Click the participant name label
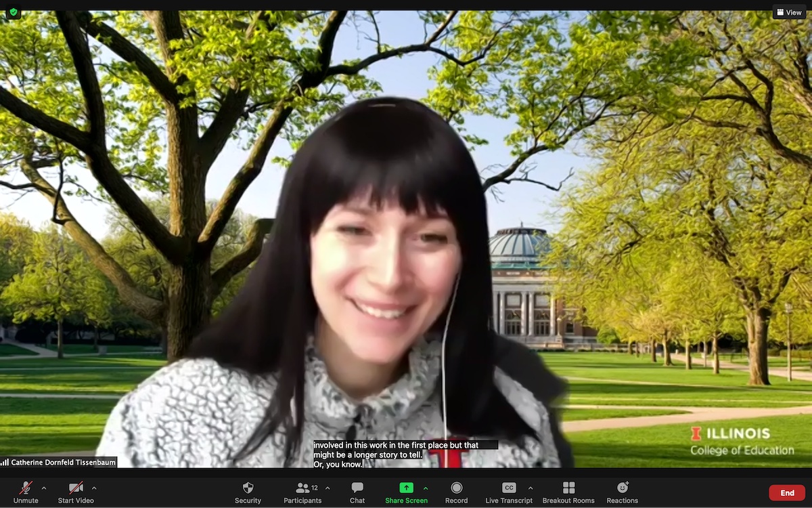Image resolution: width=812 pixels, height=508 pixels. [59, 463]
